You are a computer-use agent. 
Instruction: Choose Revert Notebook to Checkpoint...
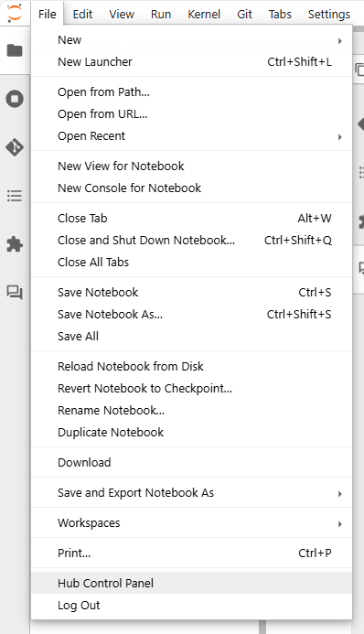[x=191, y=389]
